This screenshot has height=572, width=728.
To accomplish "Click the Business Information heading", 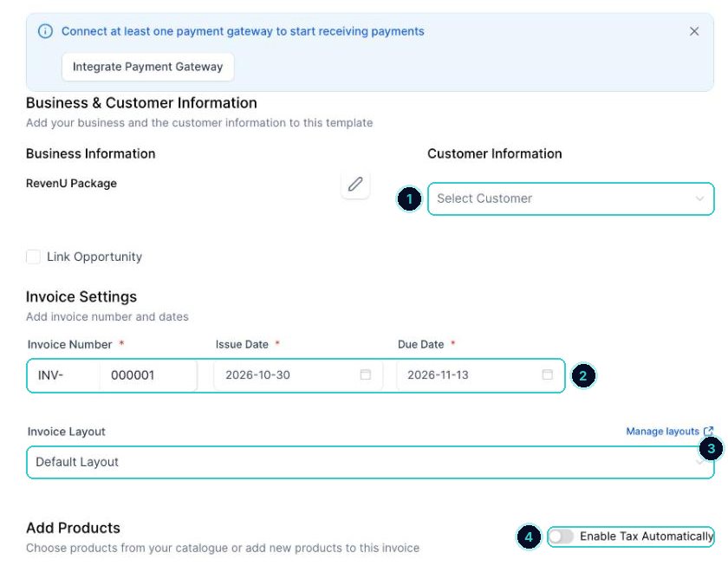I will [x=90, y=153].
